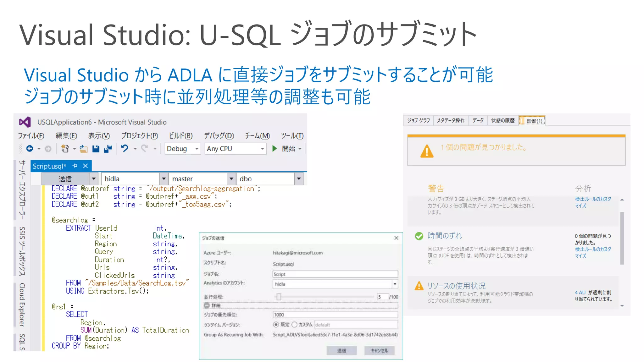
Task: Switch to the メタデータ操作 tab
Action: pyautogui.click(x=451, y=120)
